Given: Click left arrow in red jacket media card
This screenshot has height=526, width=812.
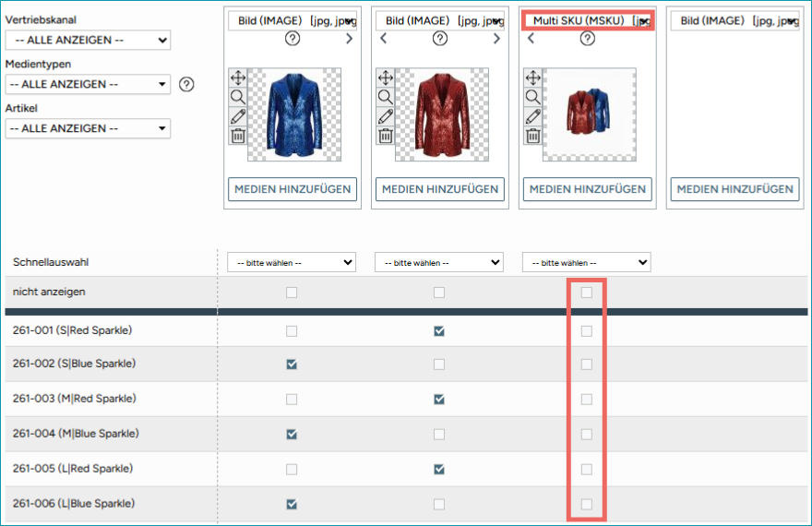Looking at the screenshot, I should (383, 39).
